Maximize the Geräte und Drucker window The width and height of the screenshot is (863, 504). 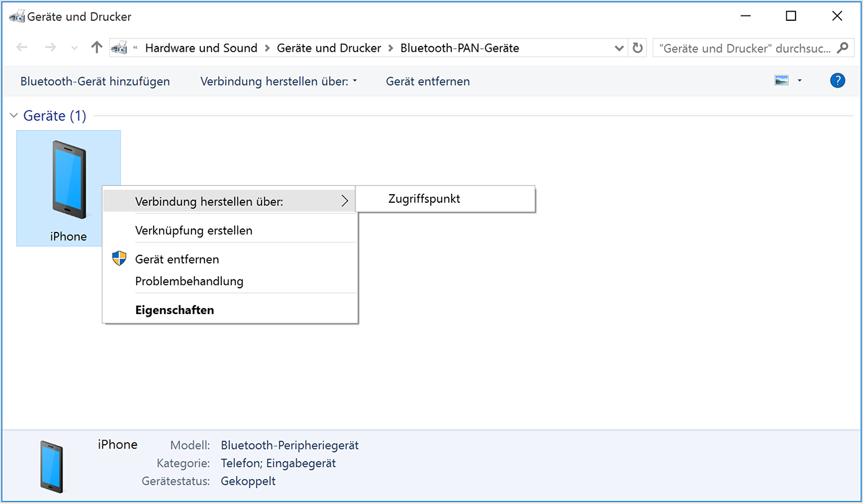792,16
